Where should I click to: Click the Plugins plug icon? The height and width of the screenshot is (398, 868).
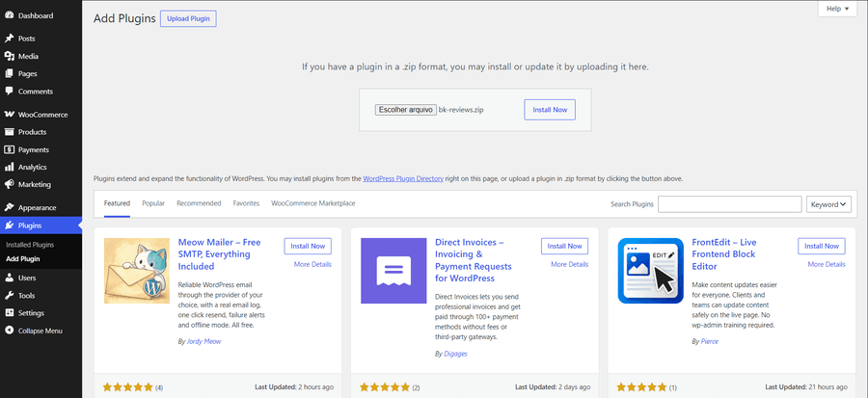[x=9, y=226]
